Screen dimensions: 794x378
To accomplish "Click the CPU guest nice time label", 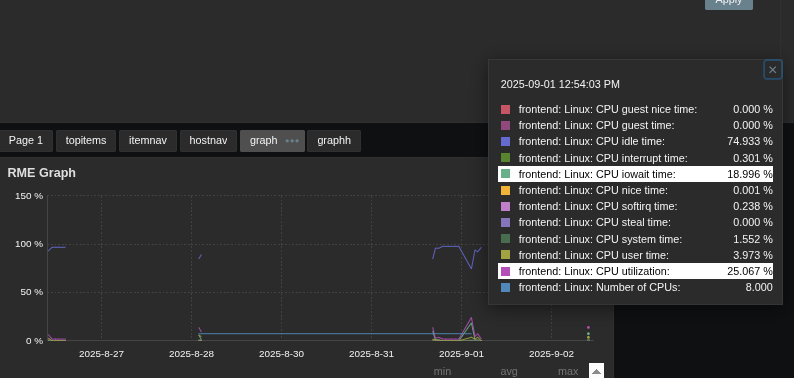I will 608,109.
